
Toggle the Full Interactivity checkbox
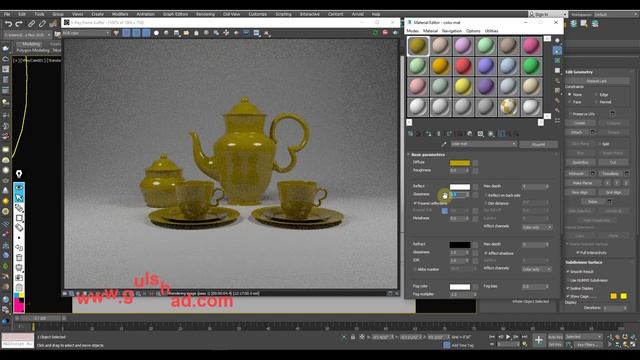click(x=578, y=253)
